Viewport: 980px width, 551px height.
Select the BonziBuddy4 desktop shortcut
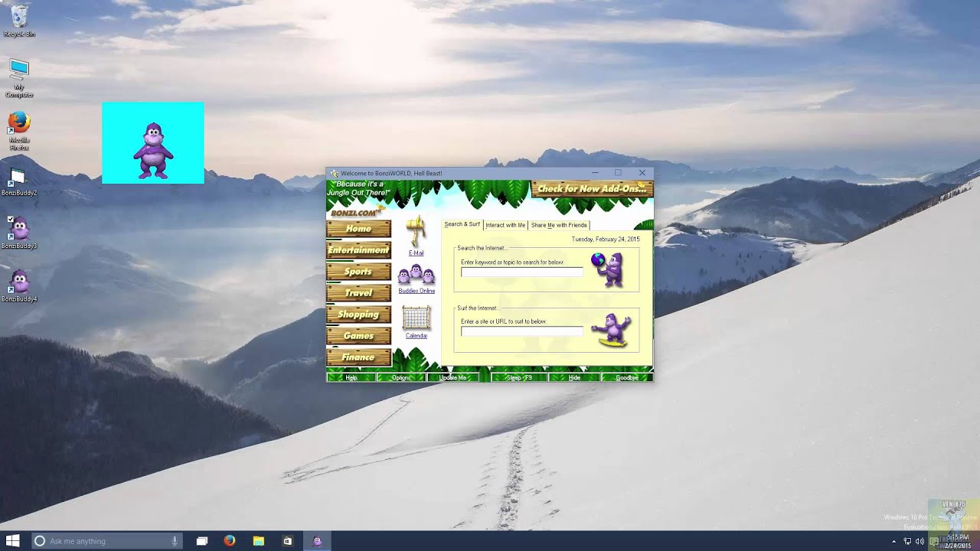pos(19,286)
